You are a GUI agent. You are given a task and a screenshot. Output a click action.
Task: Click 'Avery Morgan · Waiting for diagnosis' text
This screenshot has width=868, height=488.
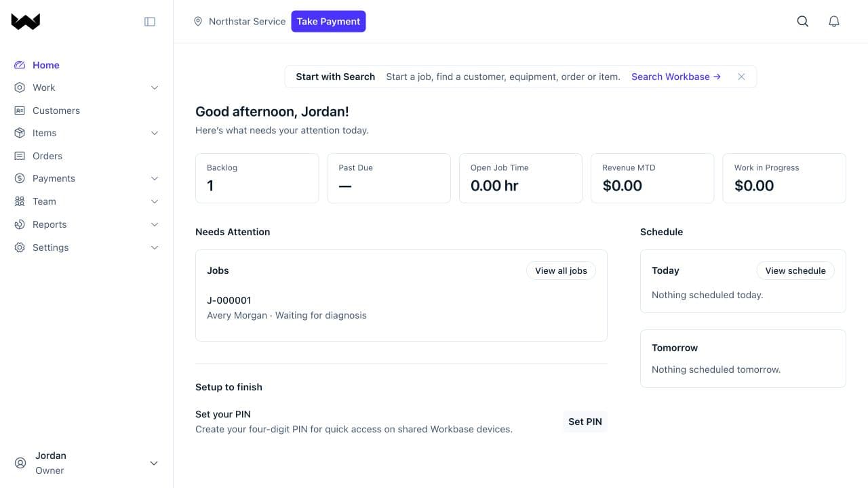tap(287, 315)
